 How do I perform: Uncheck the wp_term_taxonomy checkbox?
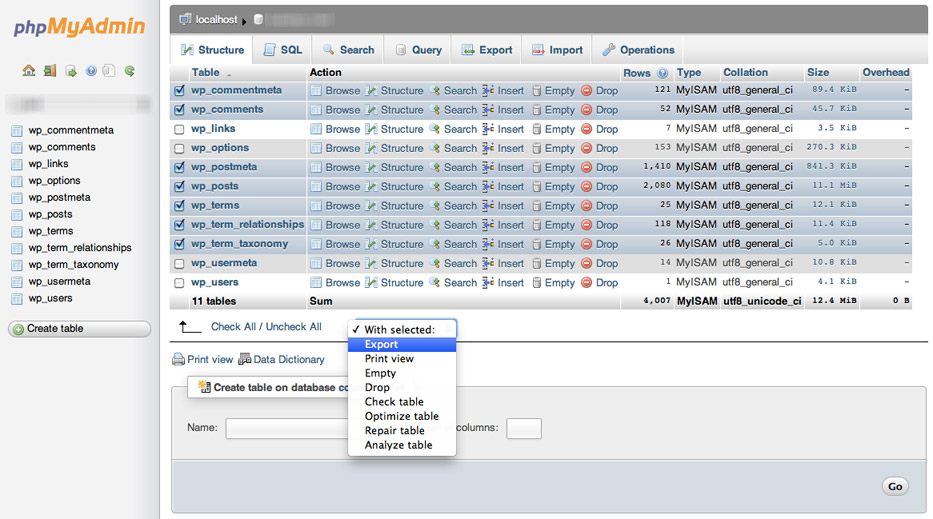coord(179,244)
